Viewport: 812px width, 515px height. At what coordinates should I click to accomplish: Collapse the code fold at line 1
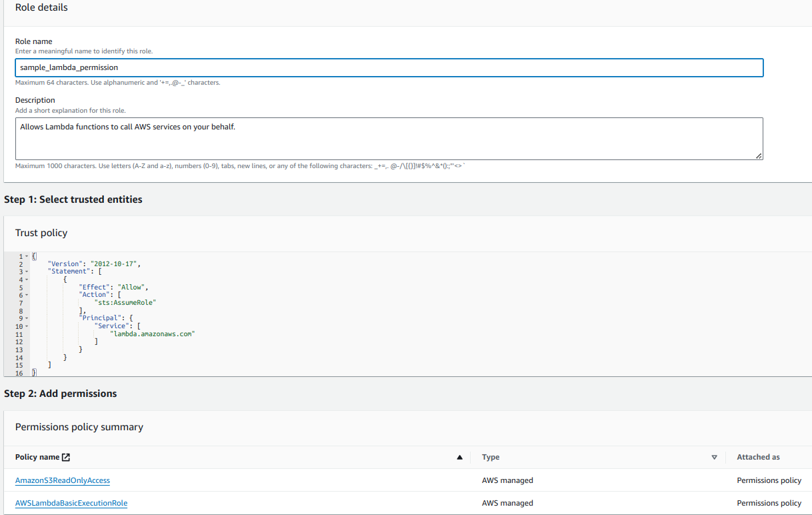pos(27,256)
